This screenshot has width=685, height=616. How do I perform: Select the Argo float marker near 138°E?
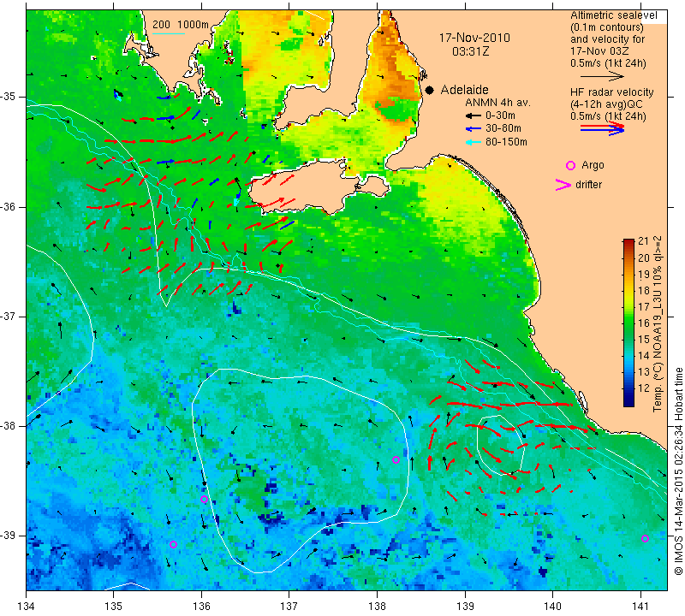(396, 459)
